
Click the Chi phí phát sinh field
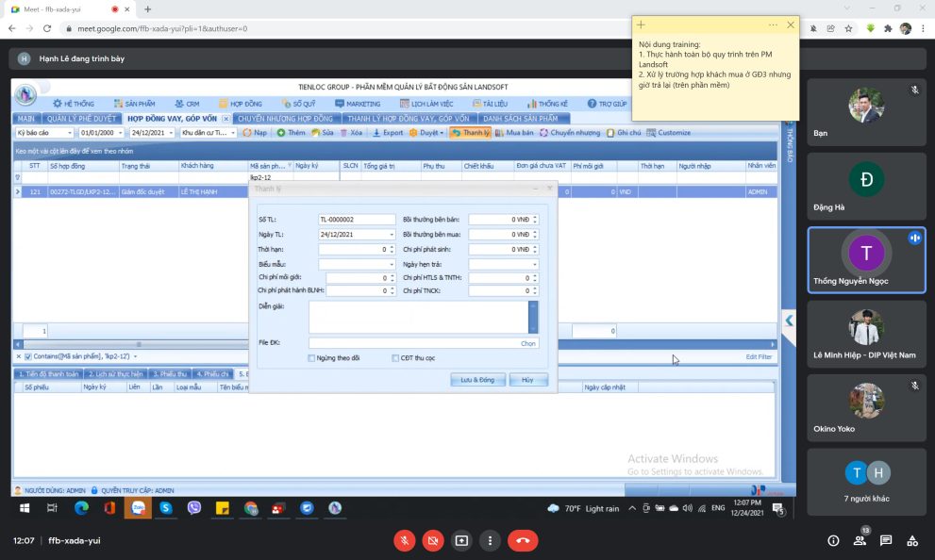503,249
